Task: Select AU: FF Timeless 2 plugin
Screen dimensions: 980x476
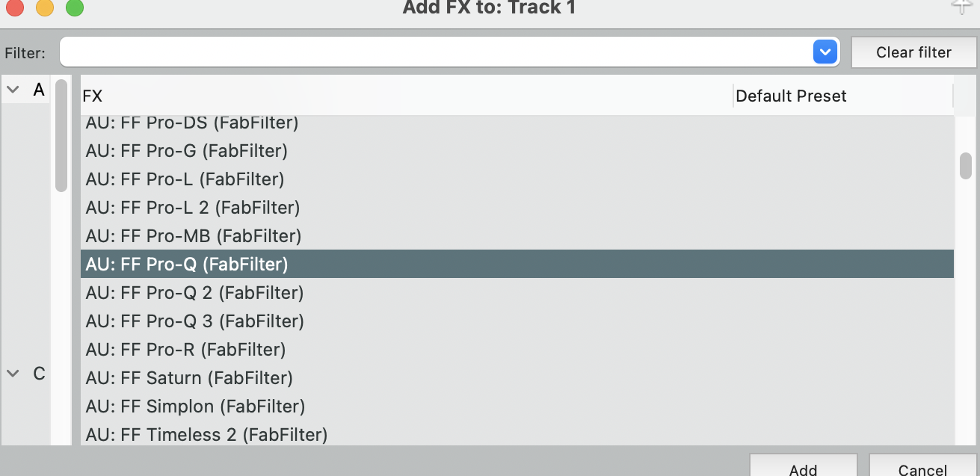Action: [206, 435]
